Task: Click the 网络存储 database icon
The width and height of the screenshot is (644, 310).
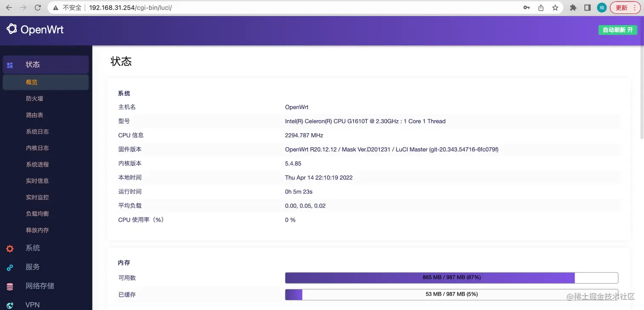Action: [x=10, y=287]
